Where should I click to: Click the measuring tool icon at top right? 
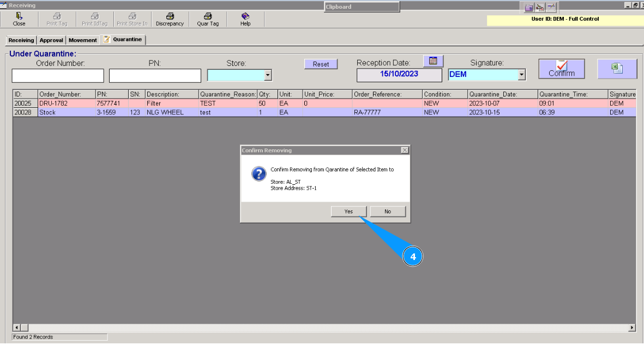coord(540,7)
